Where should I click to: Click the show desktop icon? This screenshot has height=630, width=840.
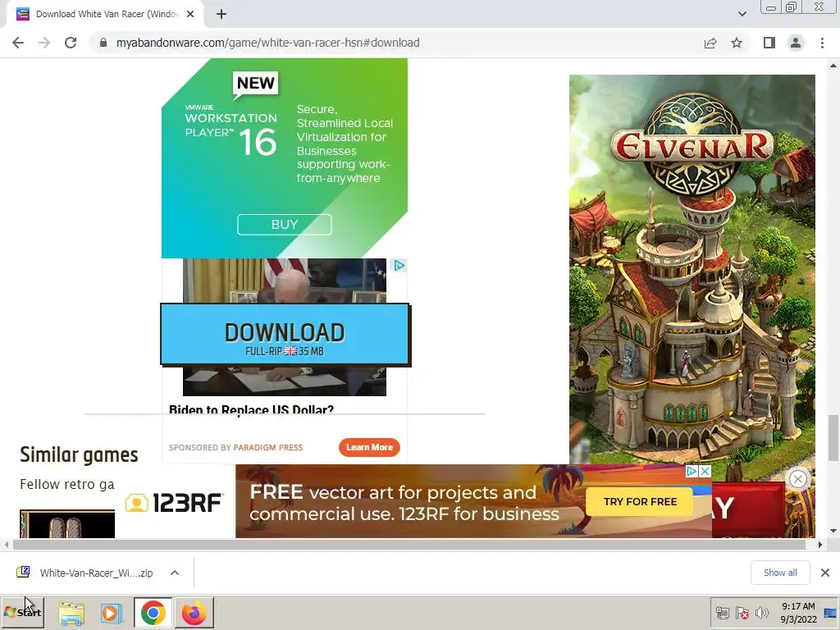[831, 613]
